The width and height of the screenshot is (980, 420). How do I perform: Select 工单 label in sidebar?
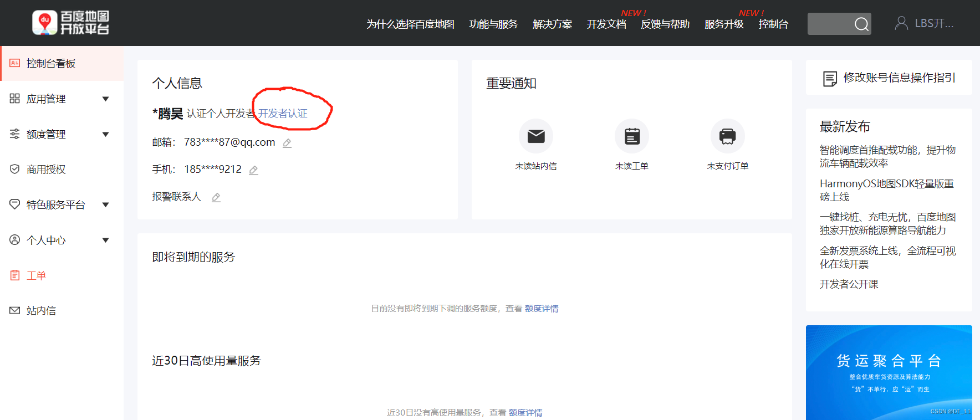pos(36,275)
